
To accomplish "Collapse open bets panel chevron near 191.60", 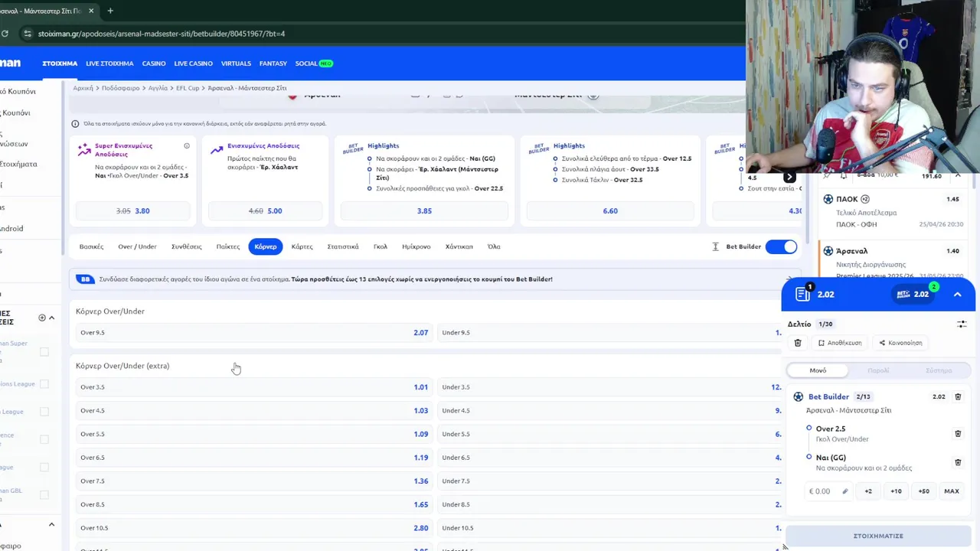I will [x=957, y=176].
